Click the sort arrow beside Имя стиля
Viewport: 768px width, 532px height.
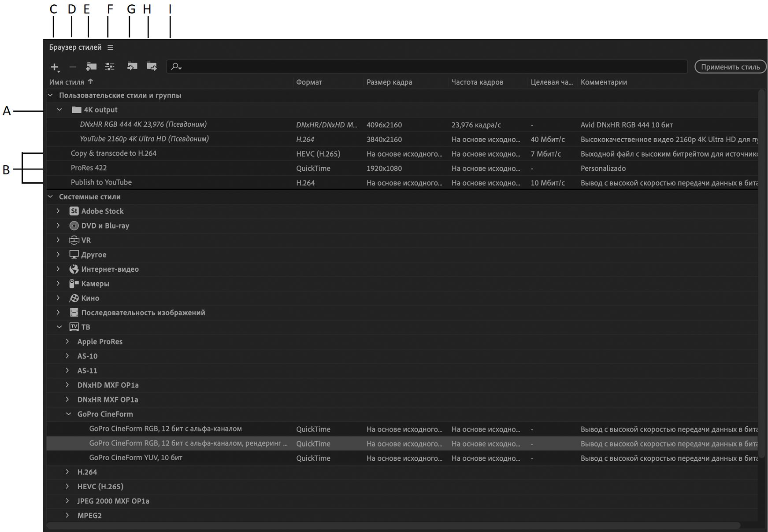pos(91,81)
